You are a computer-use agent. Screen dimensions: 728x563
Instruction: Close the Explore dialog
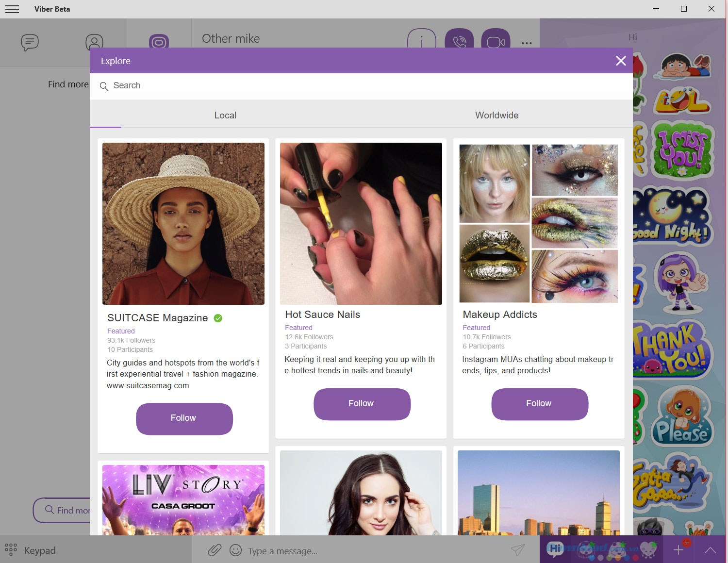[x=621, y=61]
